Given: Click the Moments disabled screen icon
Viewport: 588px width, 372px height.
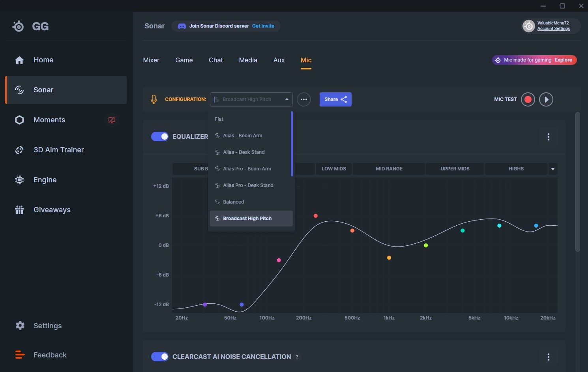Looking at the screenshot, I should click(x=112, y=120).
